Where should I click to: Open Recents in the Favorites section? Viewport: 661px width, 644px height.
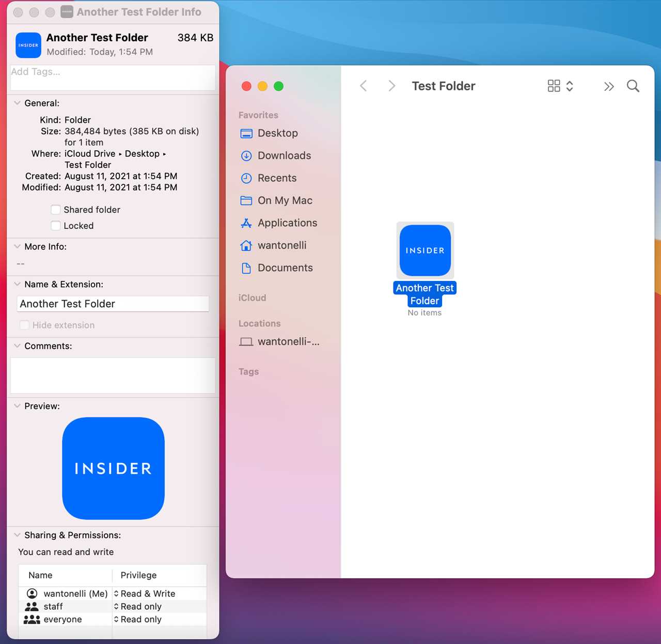point(277,178)
